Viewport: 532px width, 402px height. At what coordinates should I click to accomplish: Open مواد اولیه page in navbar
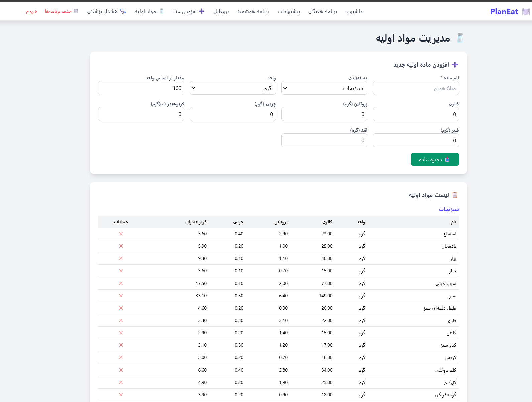tap(149, 11)
